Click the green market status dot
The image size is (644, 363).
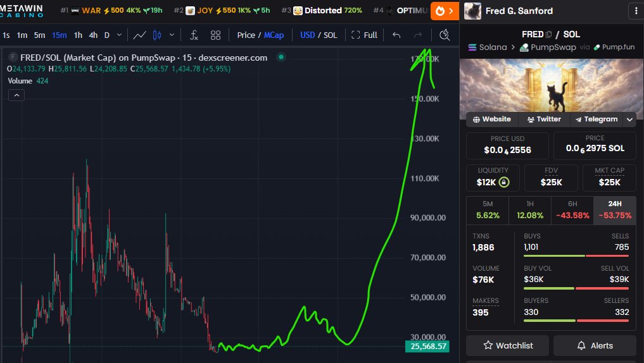pyautogui.click(x=281, y=57)
